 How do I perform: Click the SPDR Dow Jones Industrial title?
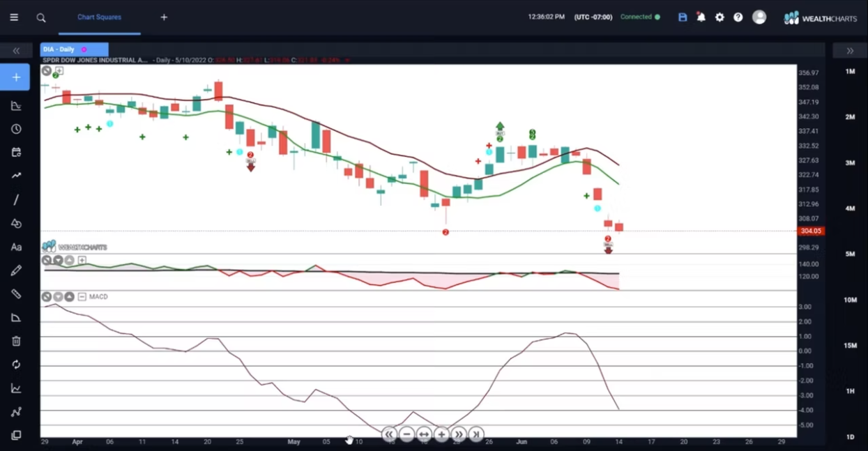(x=96, y=61)
